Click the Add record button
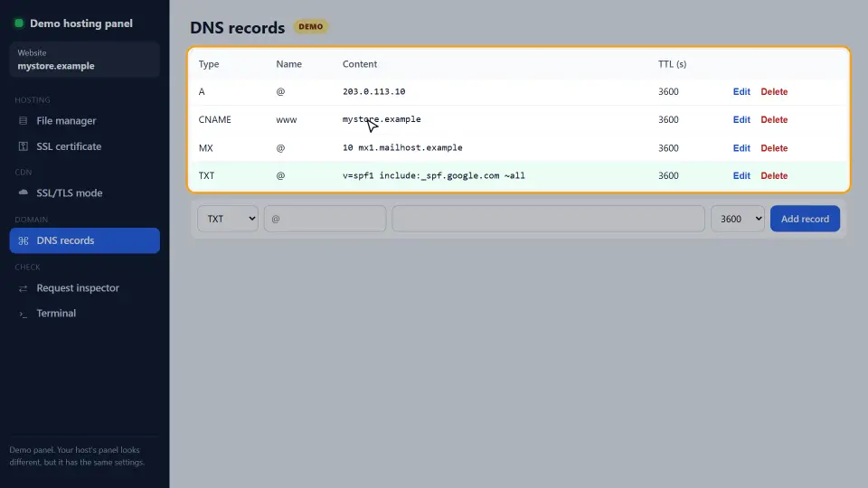 pos(805,219)
